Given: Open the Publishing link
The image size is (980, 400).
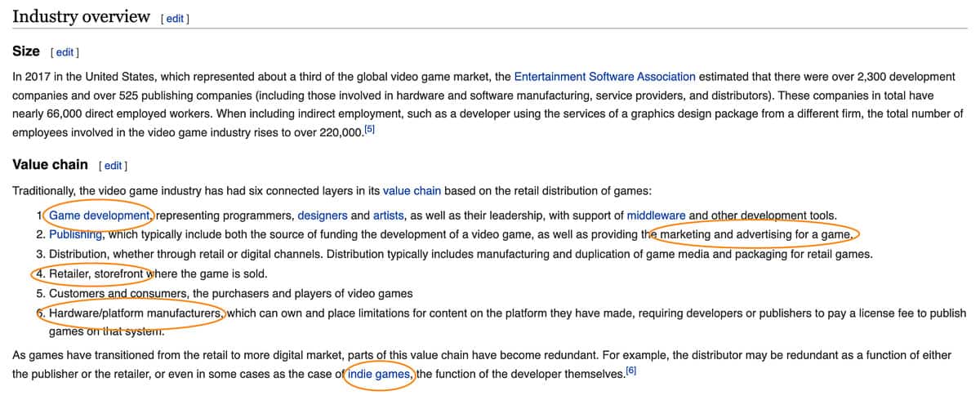Looking at the screenshot, I should click(x=76, y=234).
